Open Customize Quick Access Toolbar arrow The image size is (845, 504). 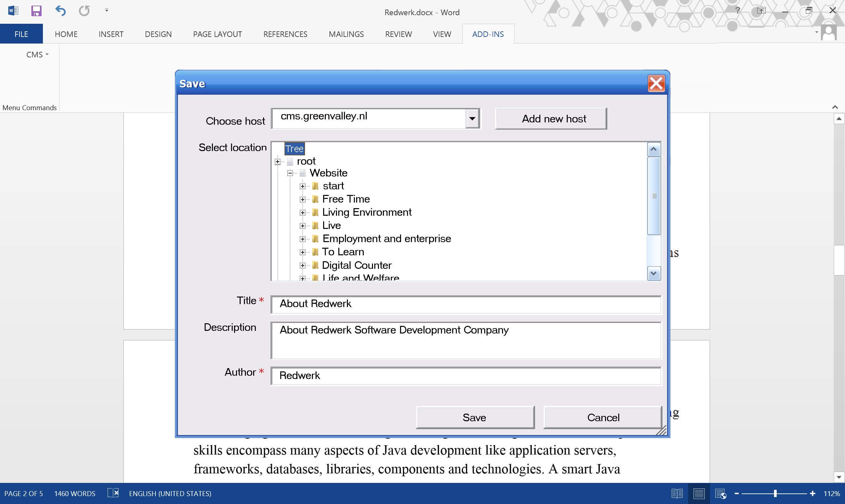(x=107, y=11)
